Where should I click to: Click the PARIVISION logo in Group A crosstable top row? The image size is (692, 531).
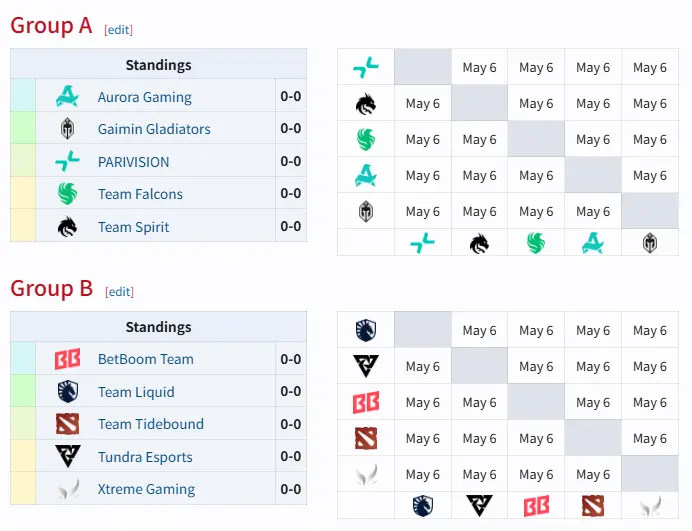[366, 67]
